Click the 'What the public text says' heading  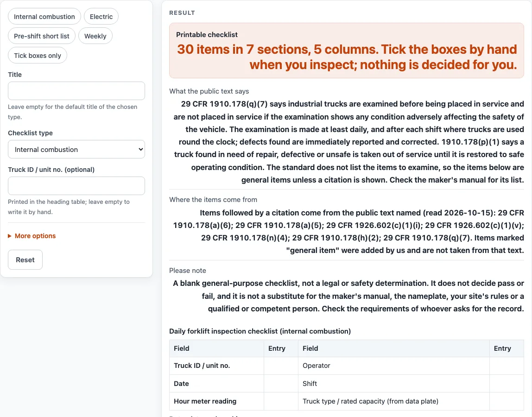tap(209, 91)
